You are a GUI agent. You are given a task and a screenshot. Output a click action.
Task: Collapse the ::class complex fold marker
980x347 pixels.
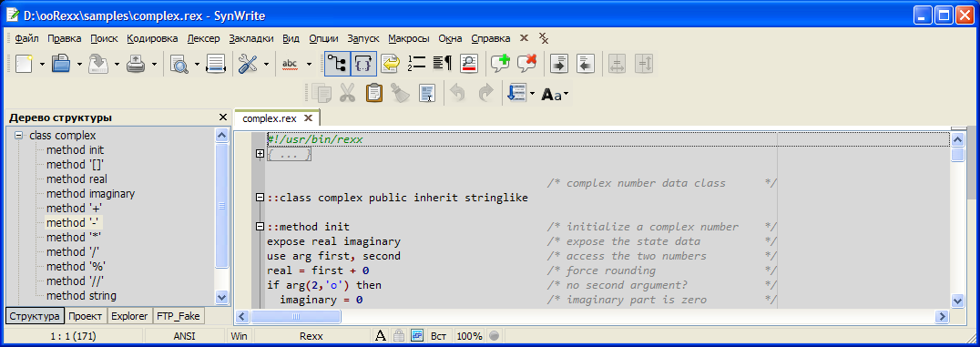[260, 198]
